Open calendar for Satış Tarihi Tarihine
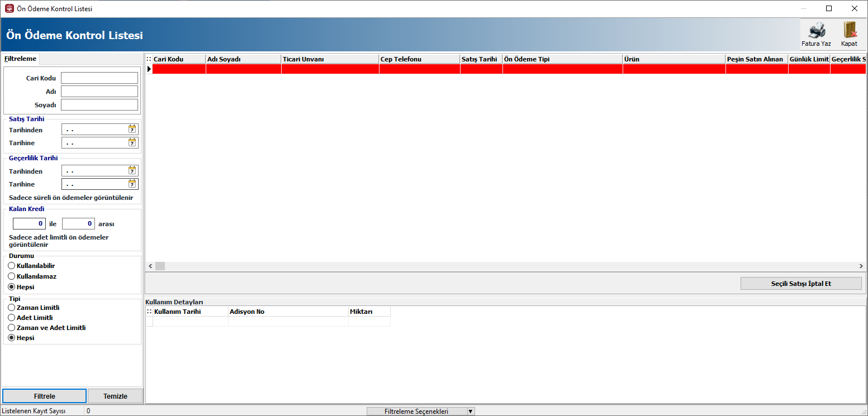This screenshot has height=416, width=868. coord(132,142)
